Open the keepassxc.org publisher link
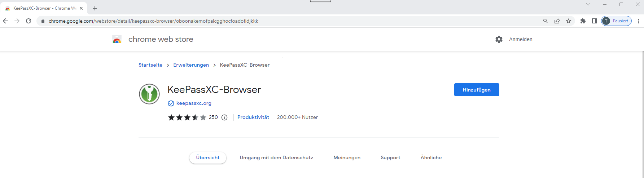The image size is (644, 178). click(194, 103)
